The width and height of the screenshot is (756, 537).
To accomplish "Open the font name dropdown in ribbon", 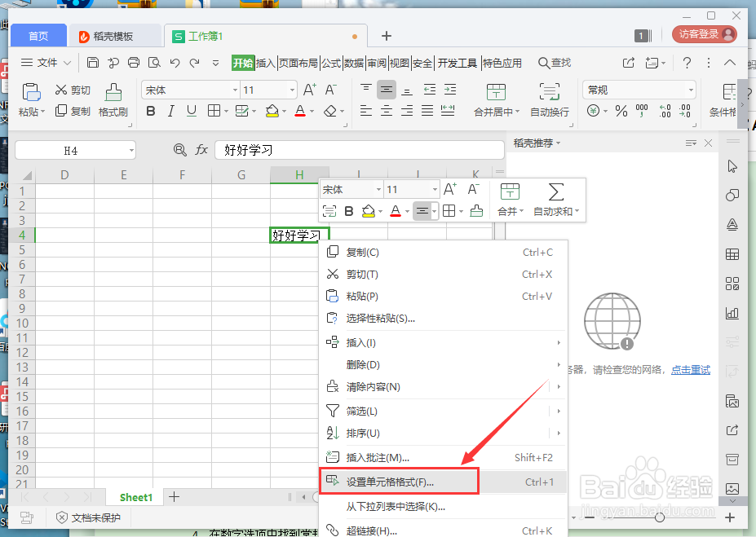I will tap(235, 90).
